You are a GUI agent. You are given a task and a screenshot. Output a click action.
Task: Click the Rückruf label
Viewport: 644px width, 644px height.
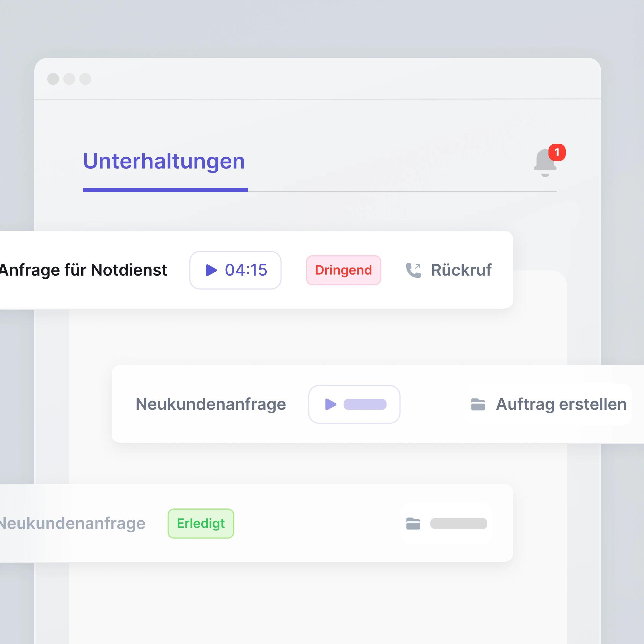[461, 270]
